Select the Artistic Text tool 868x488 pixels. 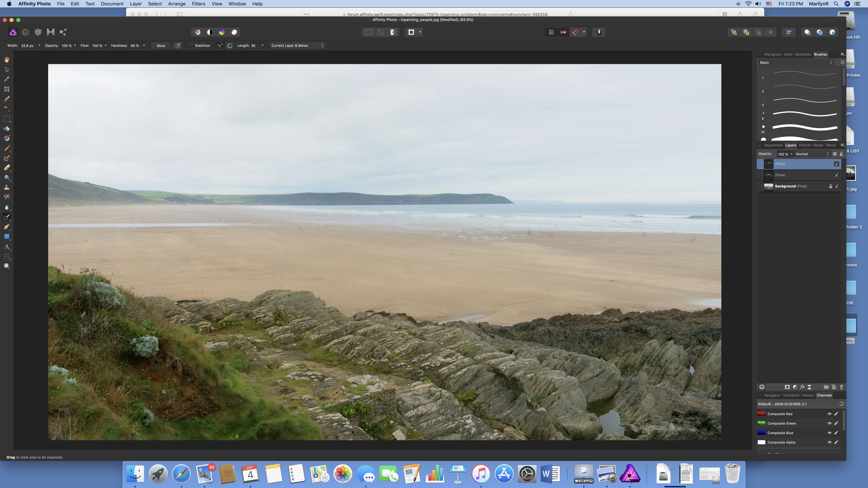(7, 247)
